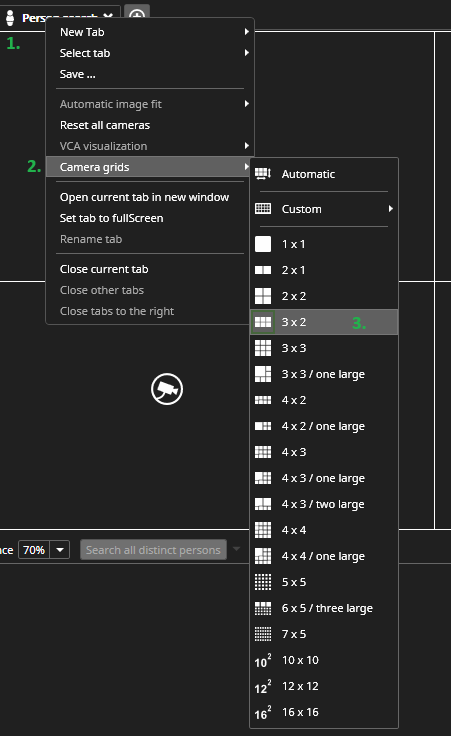Close the Person search tab
The width and height of the screenshot is (451, 736).
tap(108, 16)
